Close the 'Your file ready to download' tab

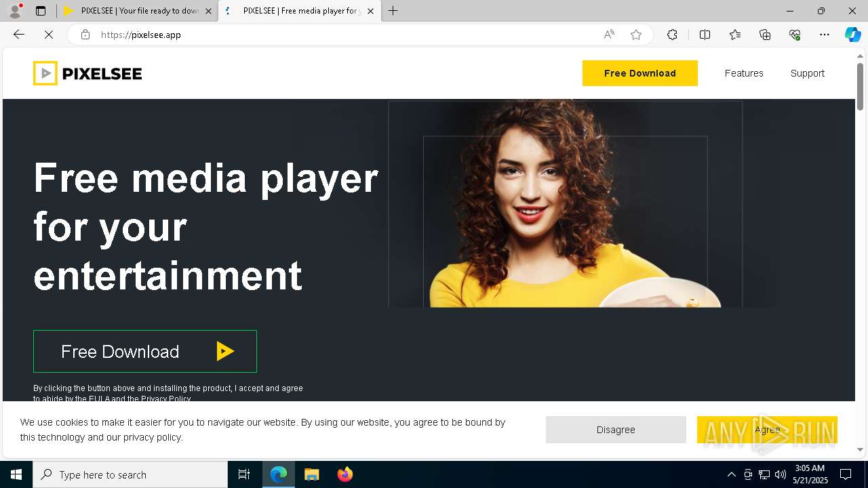coord(208,11)
